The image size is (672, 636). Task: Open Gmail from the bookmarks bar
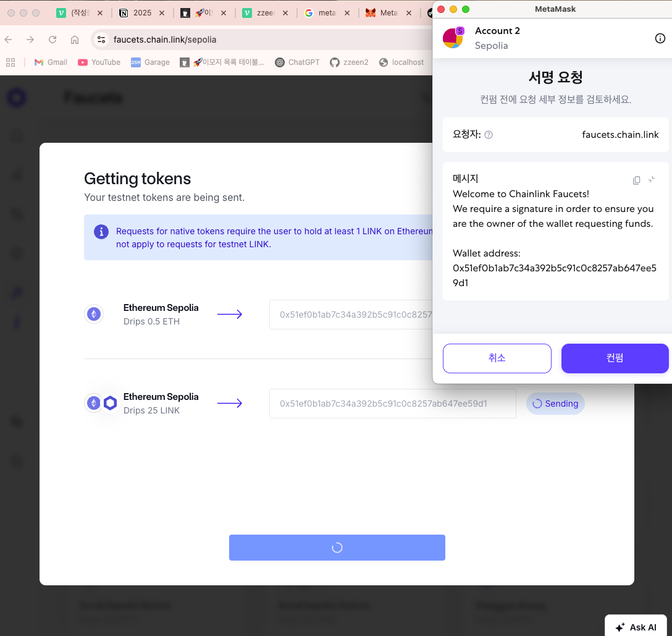[x=49, y=62]
